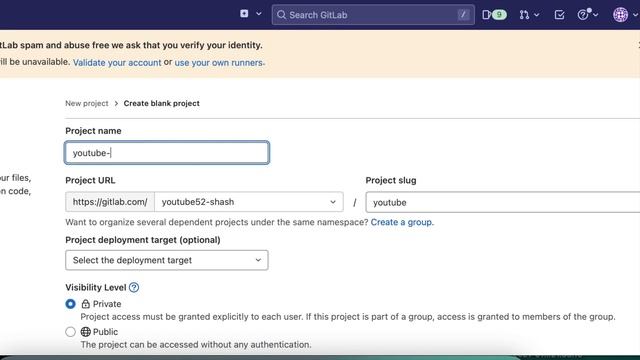Go to New project breadcrumb
Viewport: 640px width, 360px height.
87,103
